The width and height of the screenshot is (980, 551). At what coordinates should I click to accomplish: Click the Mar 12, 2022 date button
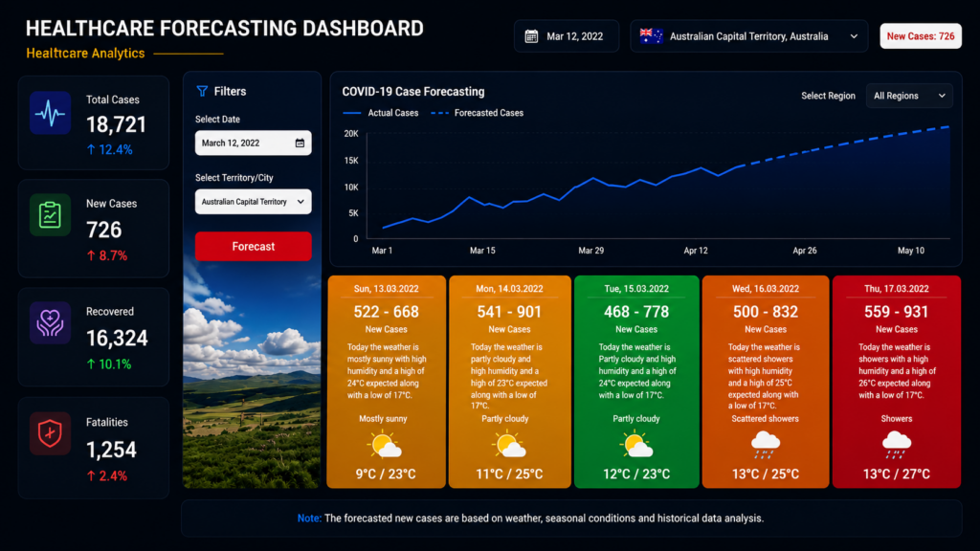(567, 36)
